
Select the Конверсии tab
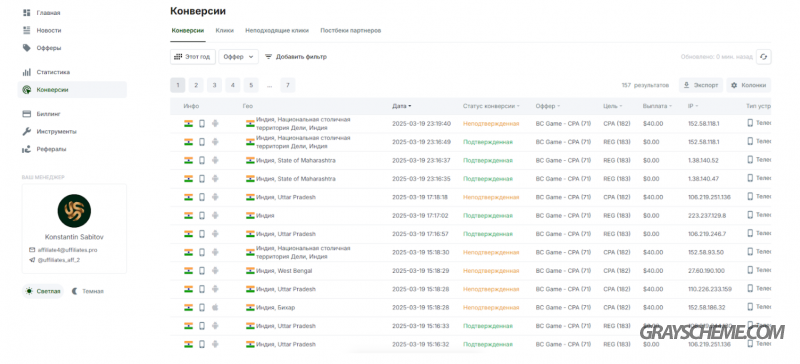[188, 31]
